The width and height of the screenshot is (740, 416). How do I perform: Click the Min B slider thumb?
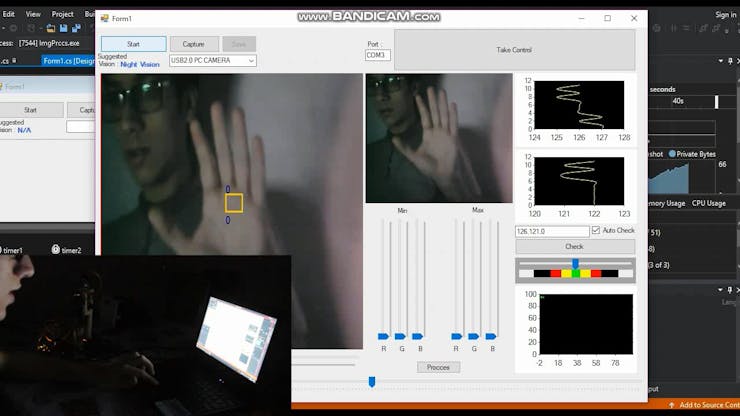click(417, 336)
